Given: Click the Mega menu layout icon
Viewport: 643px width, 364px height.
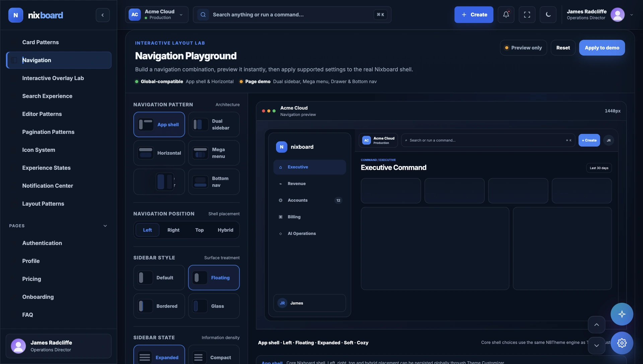Looking at the screenshot, I should [200, 153].
